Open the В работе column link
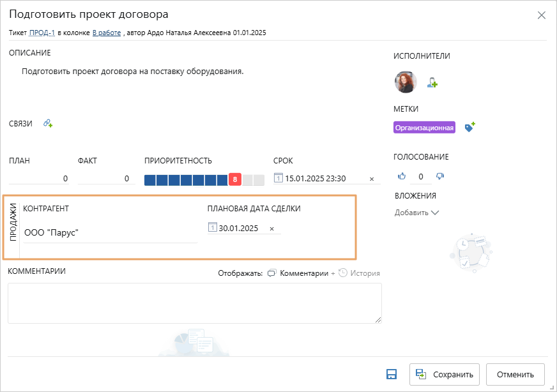 click(107, 33)
